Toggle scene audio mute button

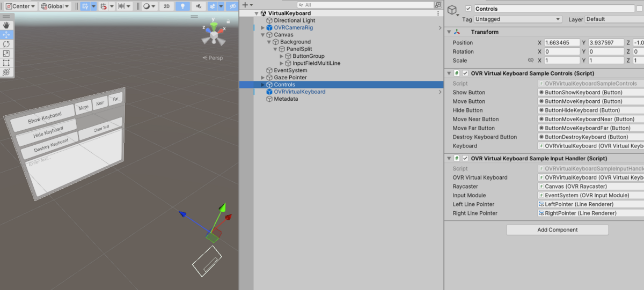point(198,6)
